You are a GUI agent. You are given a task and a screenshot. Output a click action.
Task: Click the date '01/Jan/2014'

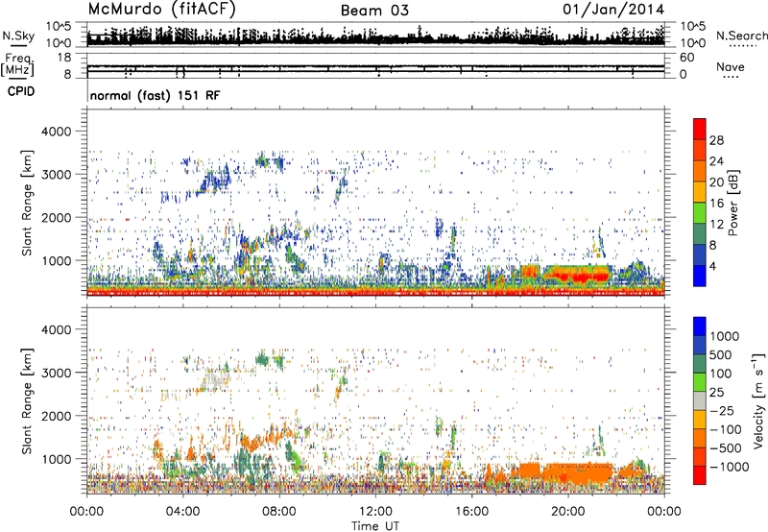pyautogui.click(x=613, y=10)
